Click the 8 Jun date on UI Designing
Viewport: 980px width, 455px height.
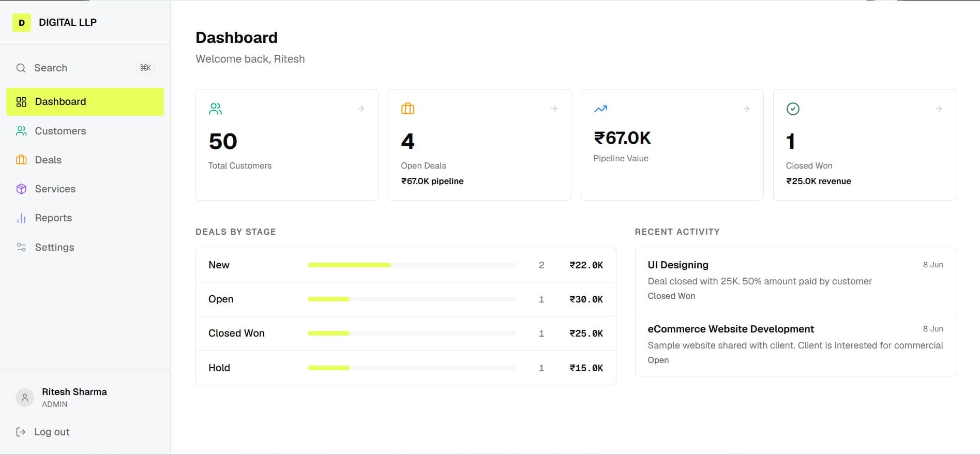click(933, 265)
